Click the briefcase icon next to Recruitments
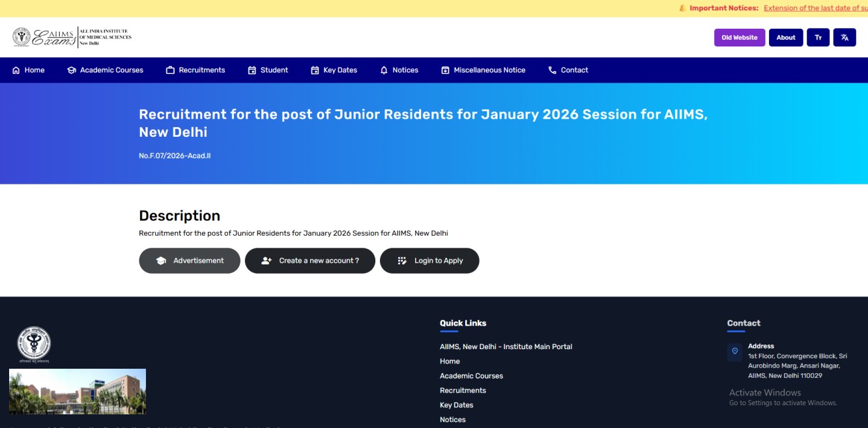The image size is (868, 428). [x=171, y=70]
